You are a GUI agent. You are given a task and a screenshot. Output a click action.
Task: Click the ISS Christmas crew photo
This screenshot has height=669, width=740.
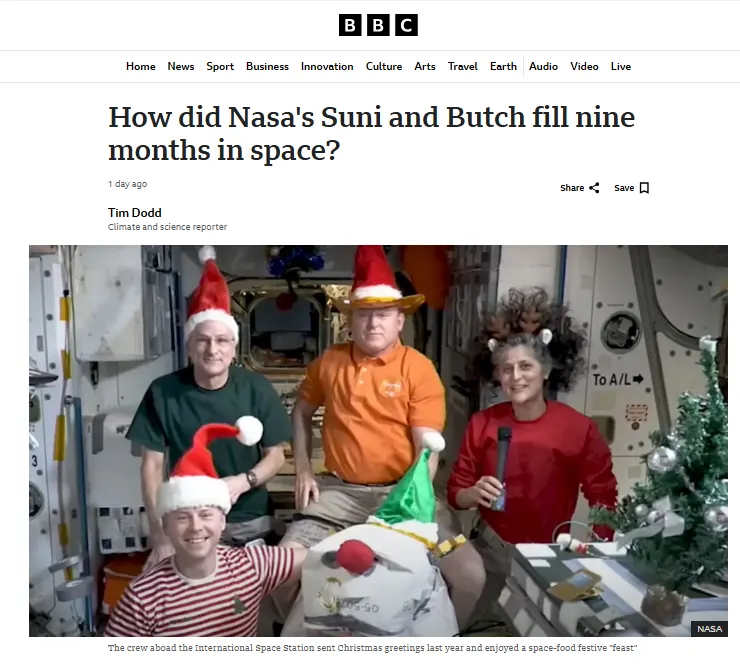pyautogui.click(x=378, y=441)
